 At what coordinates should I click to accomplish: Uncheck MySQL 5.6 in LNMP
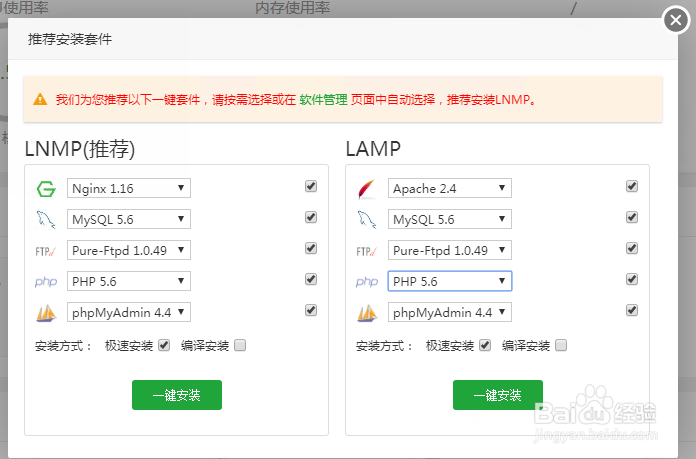tap(311, 217)
